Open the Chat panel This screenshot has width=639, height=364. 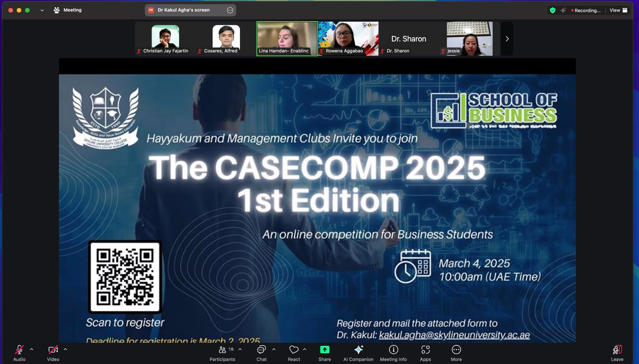261,350
